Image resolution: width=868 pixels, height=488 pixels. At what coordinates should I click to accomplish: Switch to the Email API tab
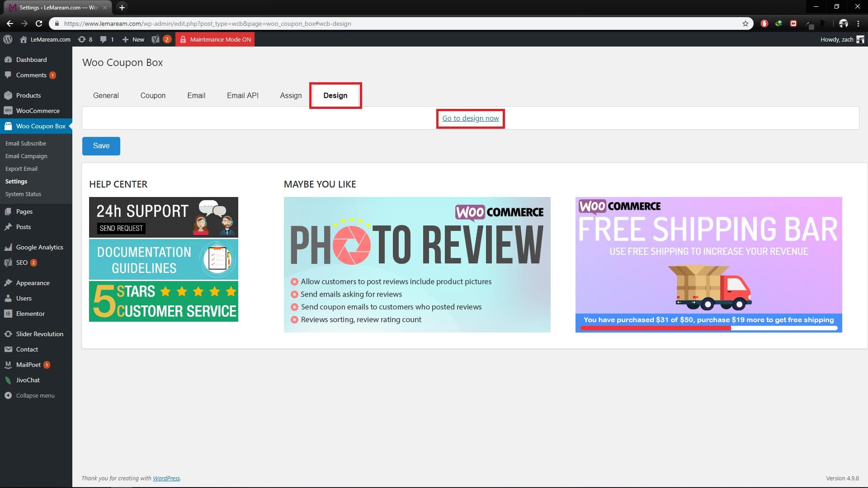[x=243, y=95]
